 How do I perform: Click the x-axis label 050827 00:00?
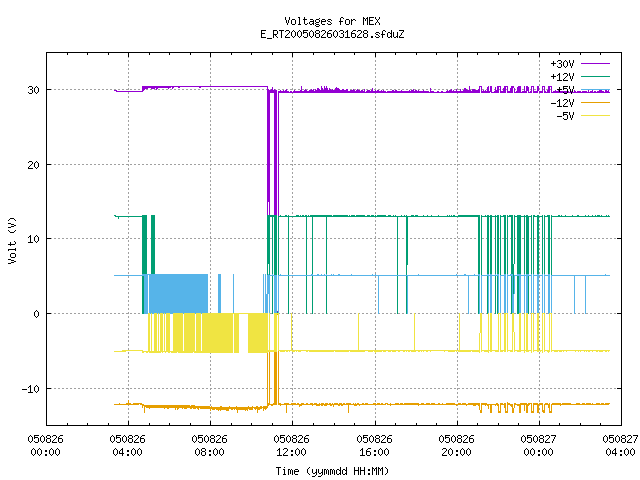pos(538,445)
